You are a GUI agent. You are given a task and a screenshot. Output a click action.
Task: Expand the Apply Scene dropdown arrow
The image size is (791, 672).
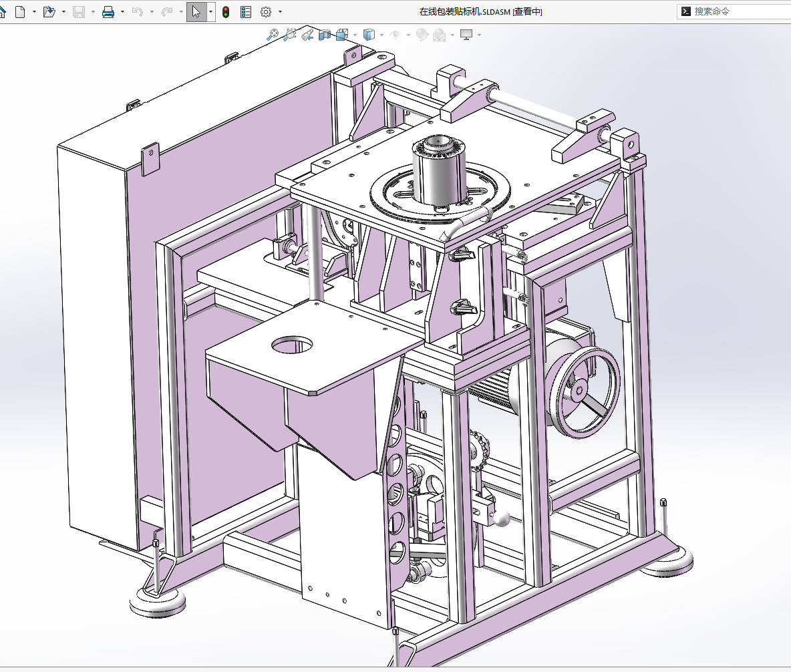[452, 35]
